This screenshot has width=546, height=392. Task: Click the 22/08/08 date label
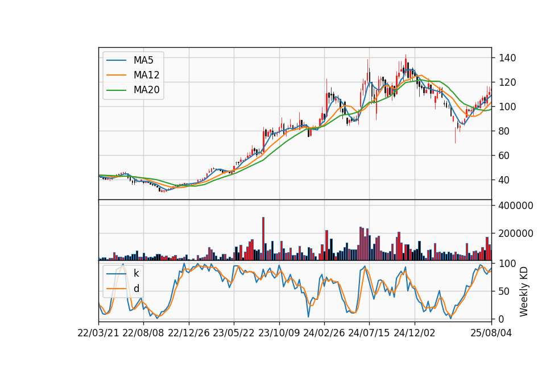143,333
